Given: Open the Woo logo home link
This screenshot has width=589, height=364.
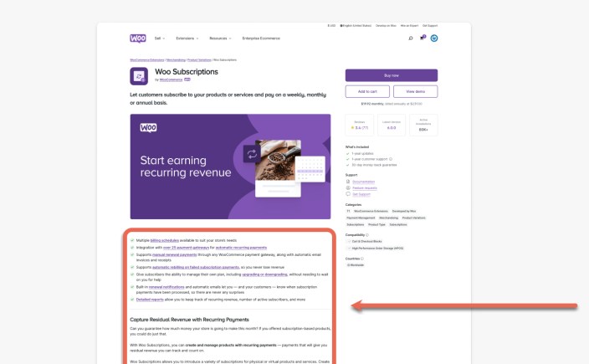Looking at the screenshot, I should (x=138, y=38).
